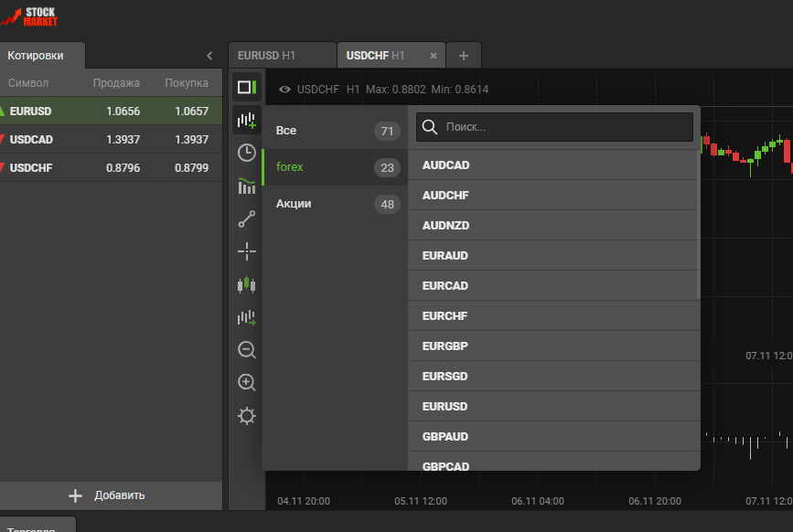Collapse the Котировки panel with the chevron
This screenshot has width=793, height=532.
coord(209,56)
